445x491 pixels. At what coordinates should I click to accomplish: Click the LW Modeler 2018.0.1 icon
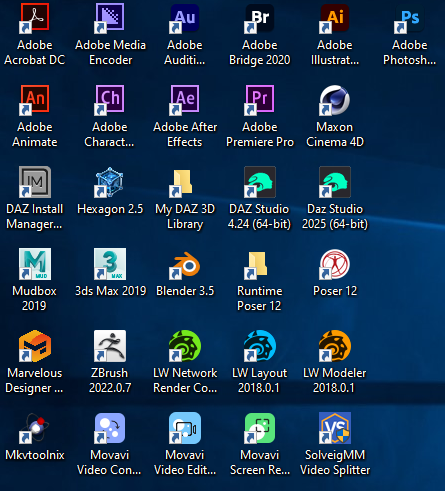coord(335,346)
